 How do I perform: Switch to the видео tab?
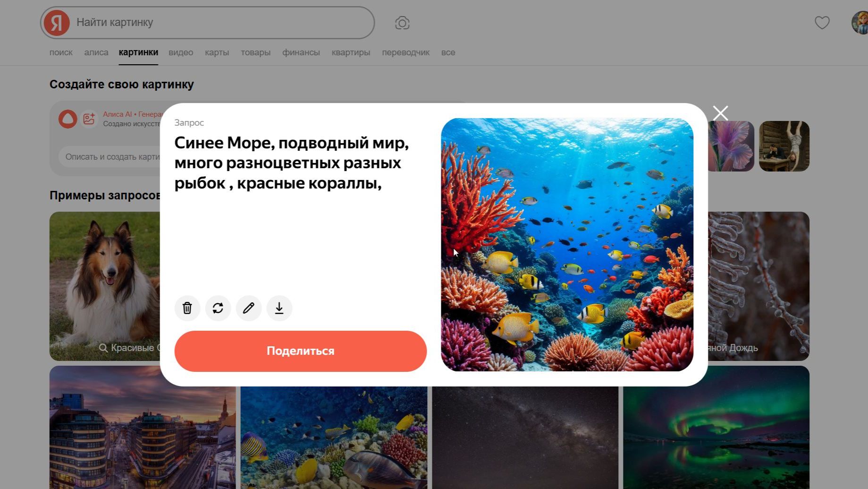[180, 52]
